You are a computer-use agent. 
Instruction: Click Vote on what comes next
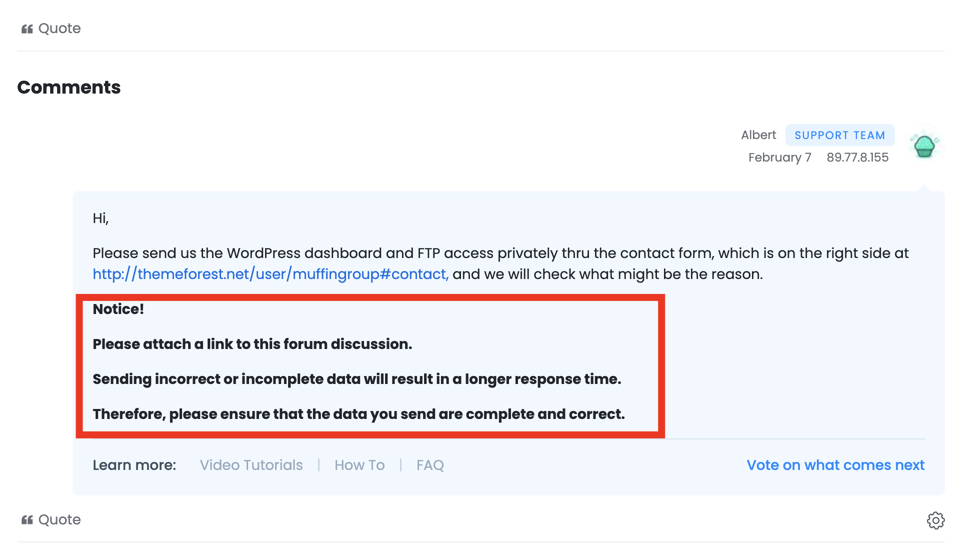click(835, 465)
